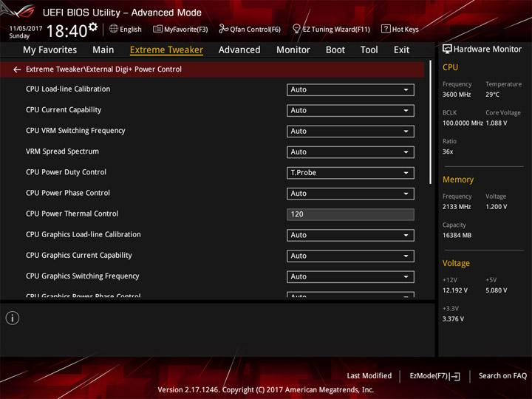Open VRM Spread Spectrum dropdown
This screenshot has width=532, height=399.
tap(350, 152)
